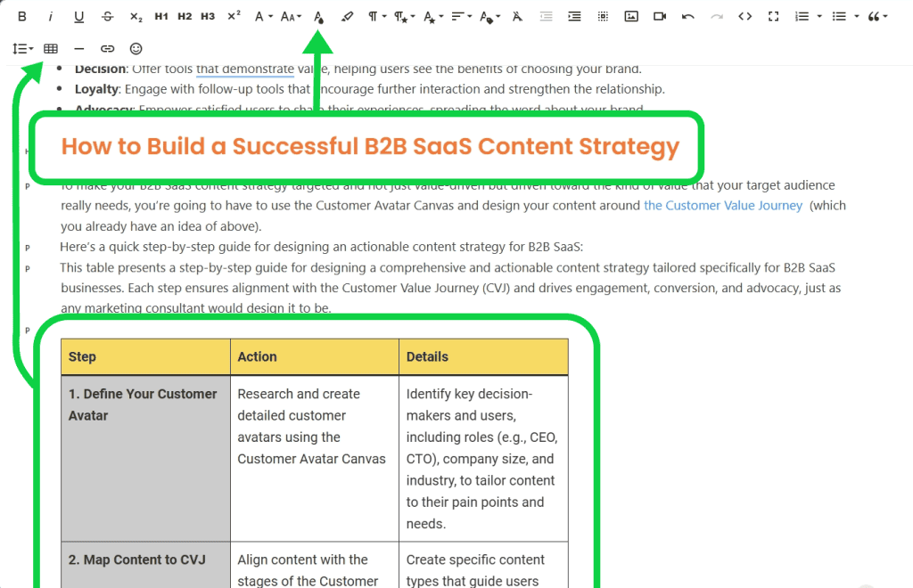Viewport: 913px width, 588px height.
Task: Apply Heading 2 style
Action: (x=185, y=16)
